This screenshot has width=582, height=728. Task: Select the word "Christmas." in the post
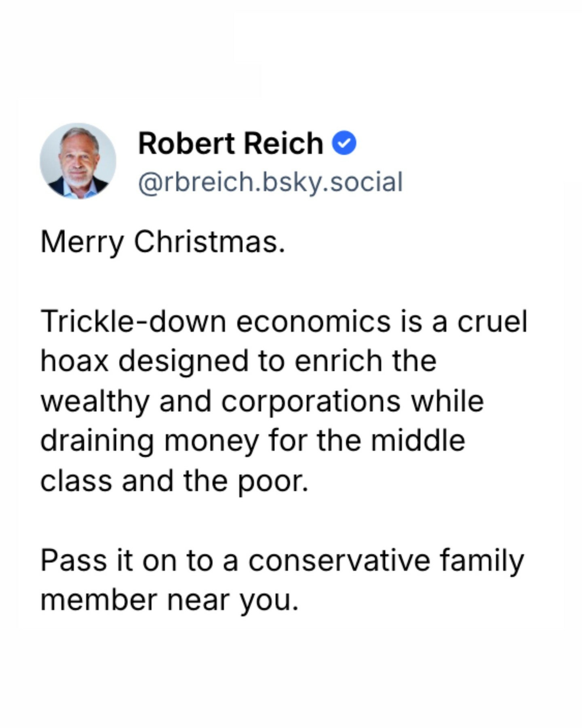tap(209, 242)
